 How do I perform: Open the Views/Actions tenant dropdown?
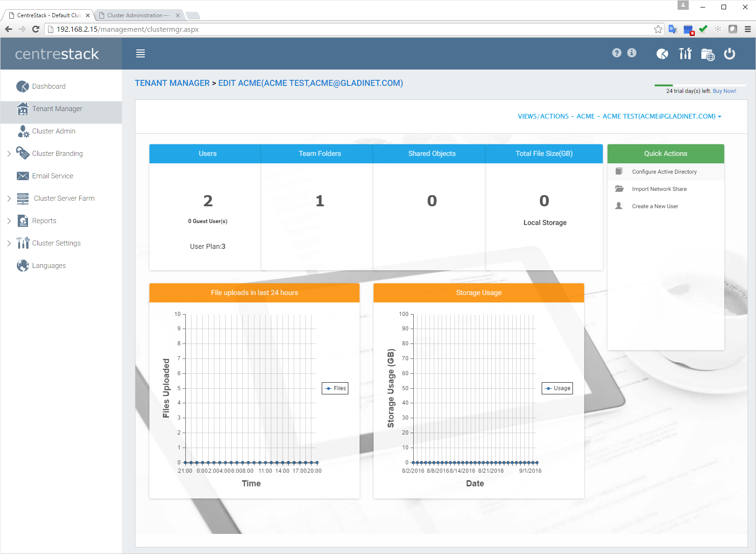point(619,116)
